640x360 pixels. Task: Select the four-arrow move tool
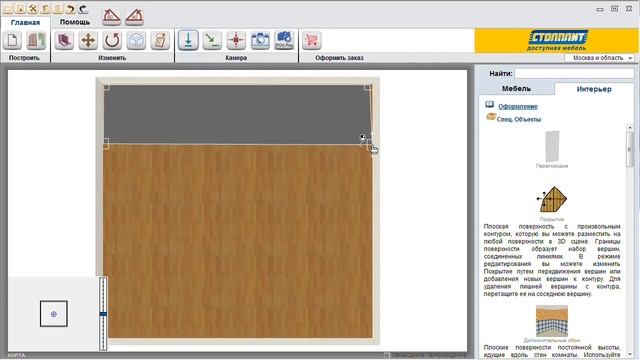[x=88, y=40]
